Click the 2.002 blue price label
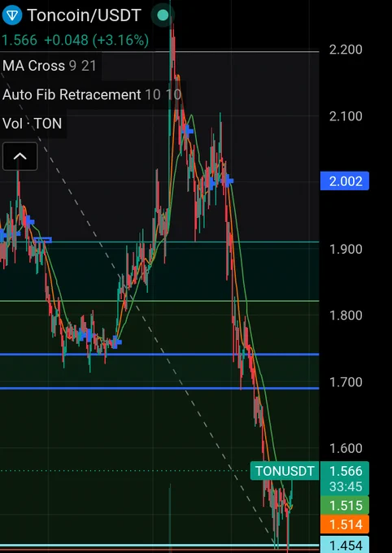Viewport: 392px width, 553px height. (345, 181)
